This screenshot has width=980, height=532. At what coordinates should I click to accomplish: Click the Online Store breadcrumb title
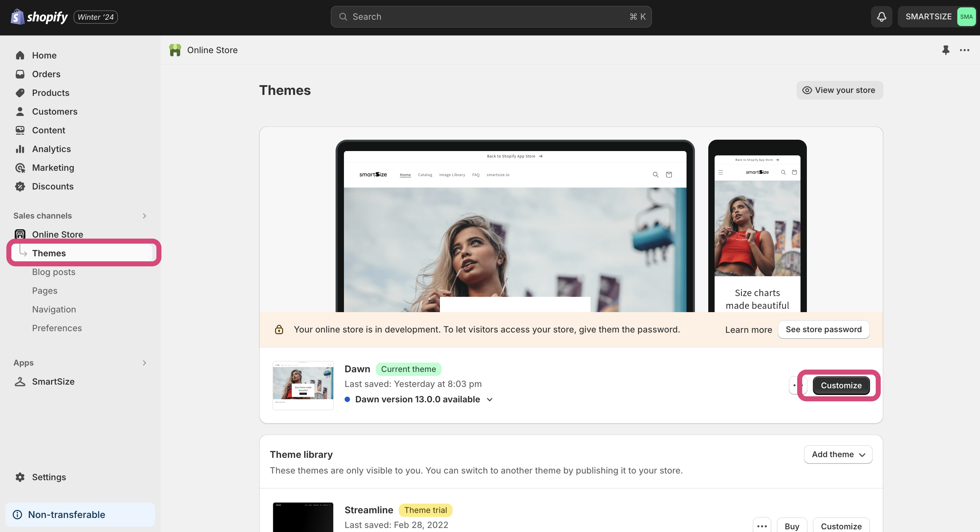click(x=212, y=50)
